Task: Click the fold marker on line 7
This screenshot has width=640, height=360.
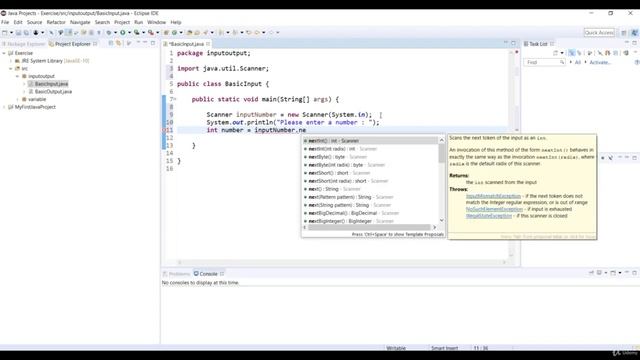Action: click(175, 99)
